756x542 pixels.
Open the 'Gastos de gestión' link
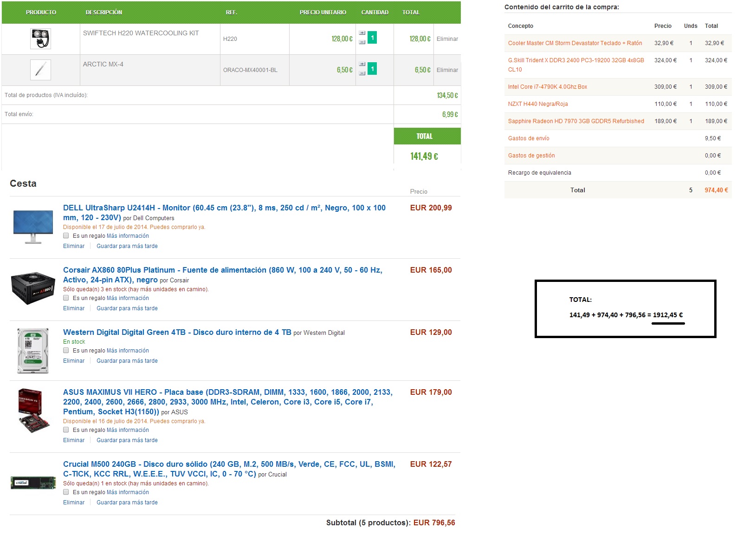(x=531, y=156)
